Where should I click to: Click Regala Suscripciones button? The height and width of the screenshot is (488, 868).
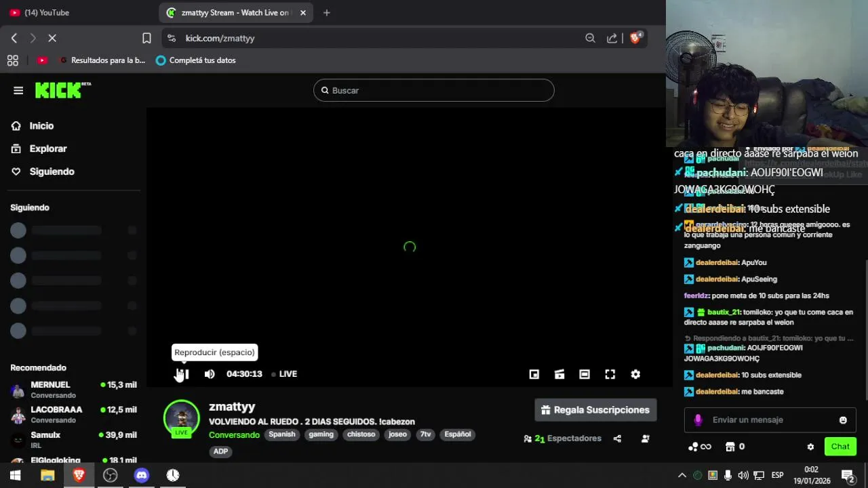595,410
